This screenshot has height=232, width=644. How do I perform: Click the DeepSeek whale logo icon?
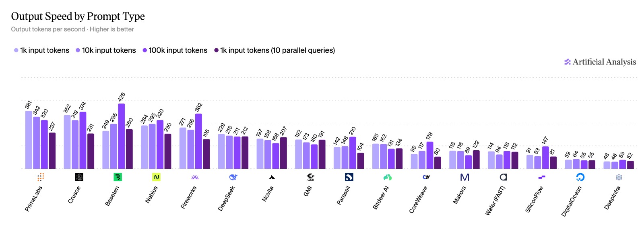[x=233, y=177]
